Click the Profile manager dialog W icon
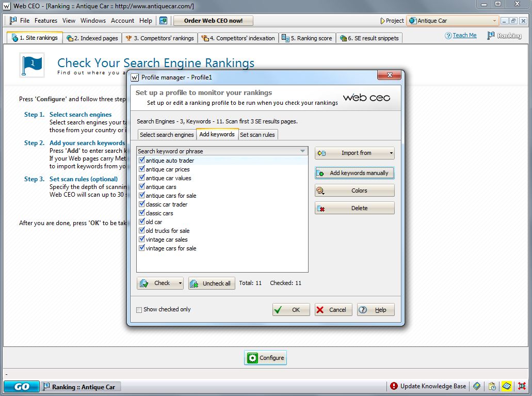Image resolution: width=532 pixels, height=396 pixels. pyautogui.click(x=135, y=77)
